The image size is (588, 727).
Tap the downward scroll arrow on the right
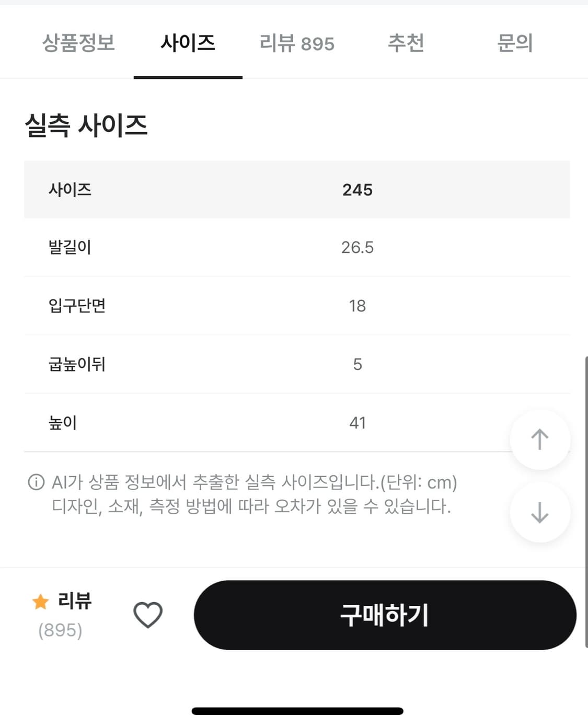coord(540,513)
